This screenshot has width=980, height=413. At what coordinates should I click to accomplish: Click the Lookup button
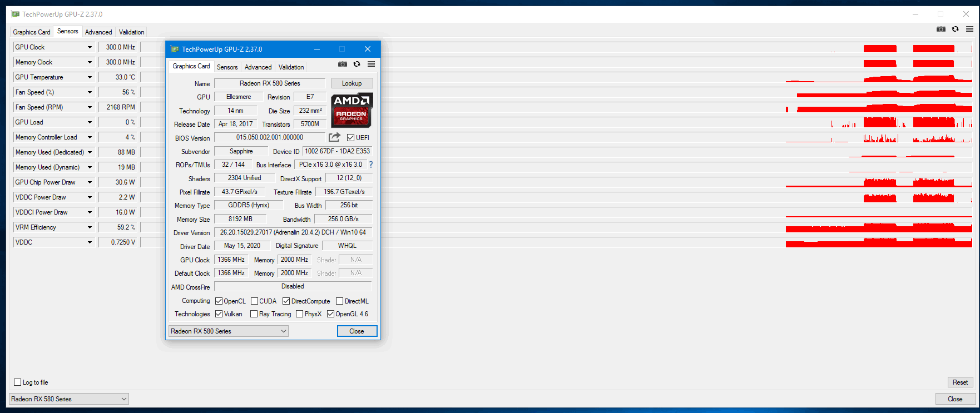352,83
